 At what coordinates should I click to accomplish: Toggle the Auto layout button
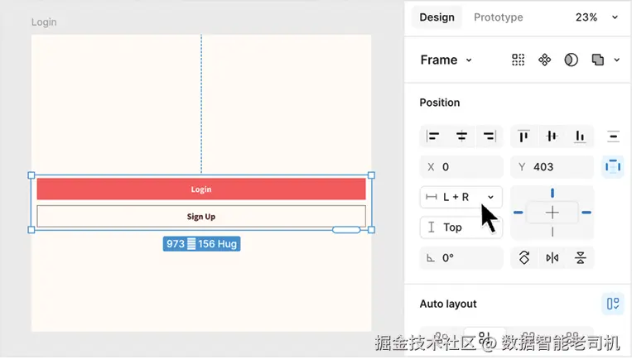(x=613, y=304)
